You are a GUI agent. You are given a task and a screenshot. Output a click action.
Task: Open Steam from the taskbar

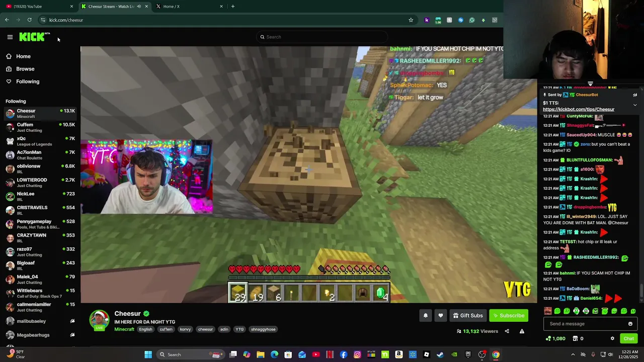[440, 354]
